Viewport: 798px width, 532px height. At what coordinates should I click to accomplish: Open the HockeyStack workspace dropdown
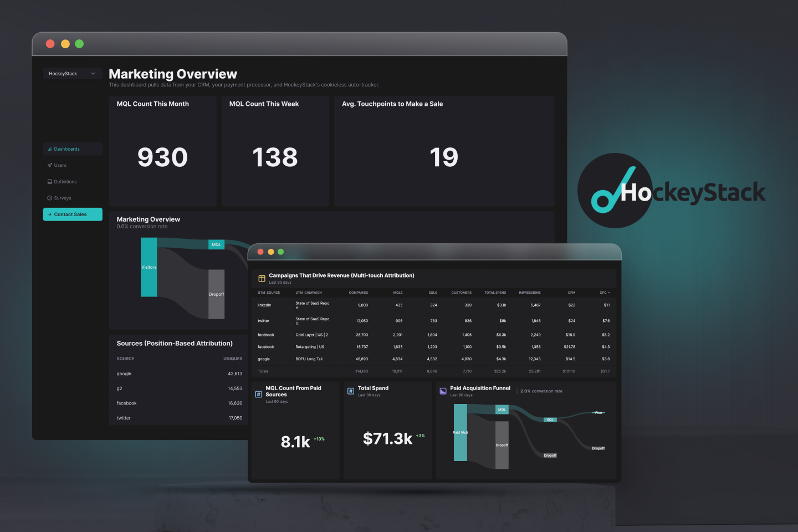point(72,73)
